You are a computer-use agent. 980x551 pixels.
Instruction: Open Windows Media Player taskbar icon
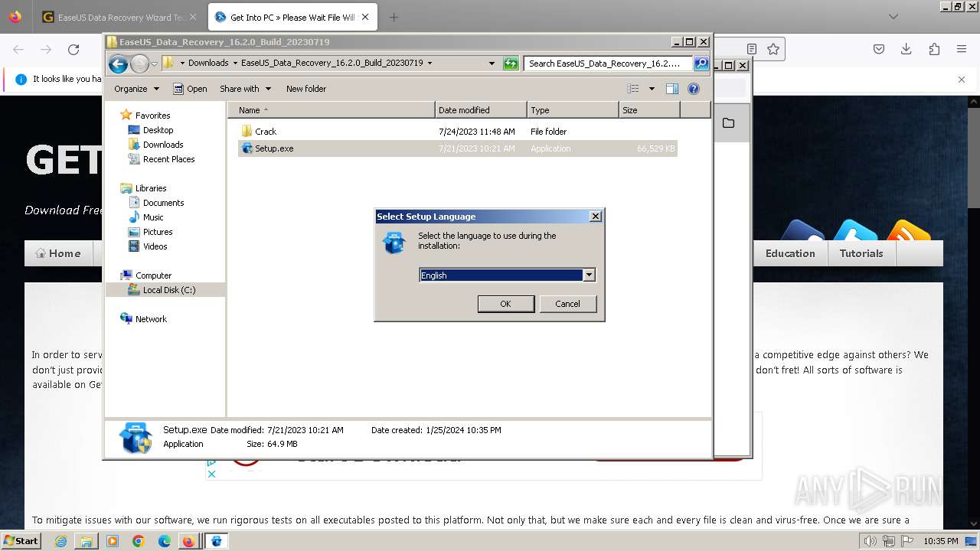(113, 541)
